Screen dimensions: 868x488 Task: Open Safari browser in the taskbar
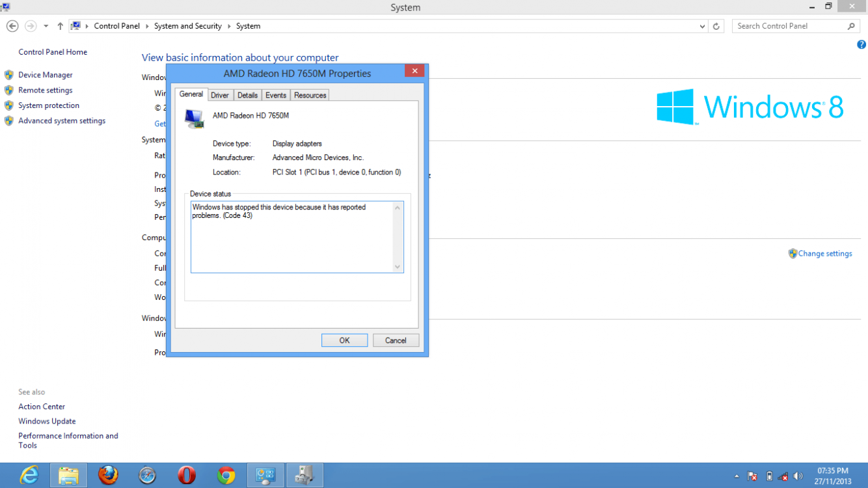pyautogui.click(x=148, y=476)
